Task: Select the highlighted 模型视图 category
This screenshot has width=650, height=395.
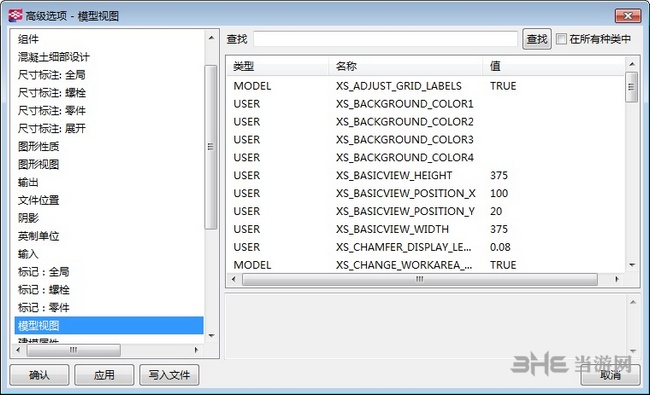Action: [x=109, y=325]
